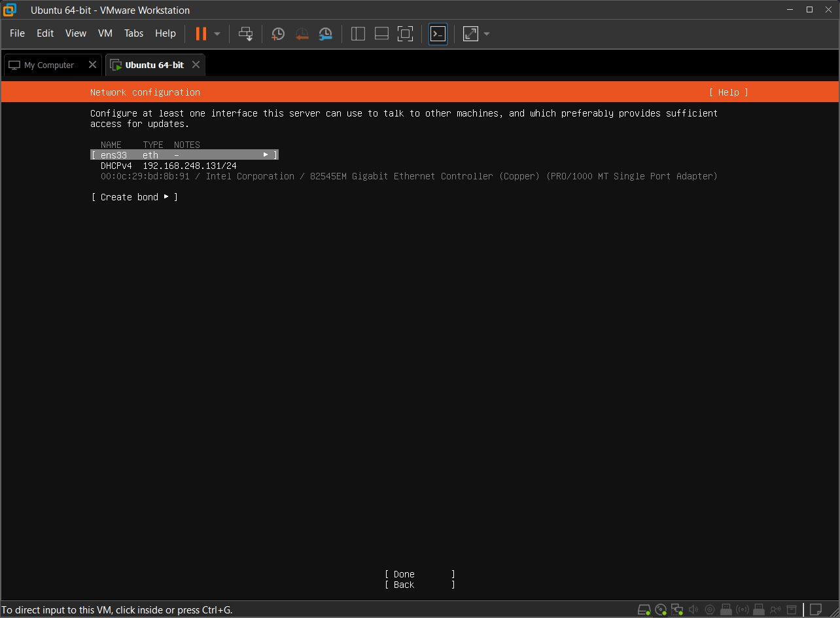Click the hard disk status icon
Screen dimensions: 840x618
coord(644,609)
